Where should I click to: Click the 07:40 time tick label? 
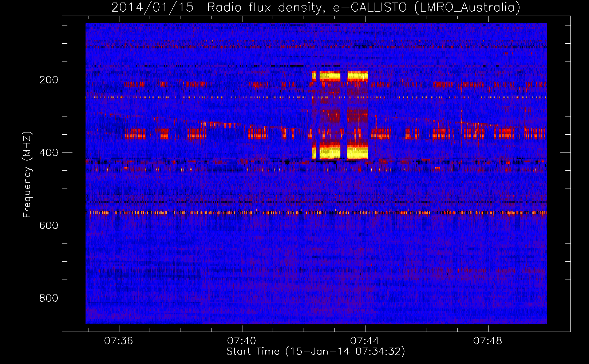(x=242, y=341)
